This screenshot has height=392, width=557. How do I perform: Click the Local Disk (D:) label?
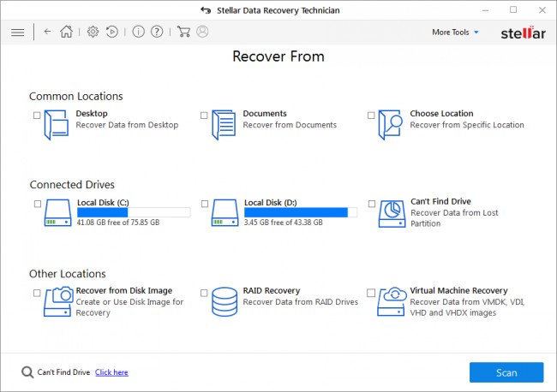270,203
